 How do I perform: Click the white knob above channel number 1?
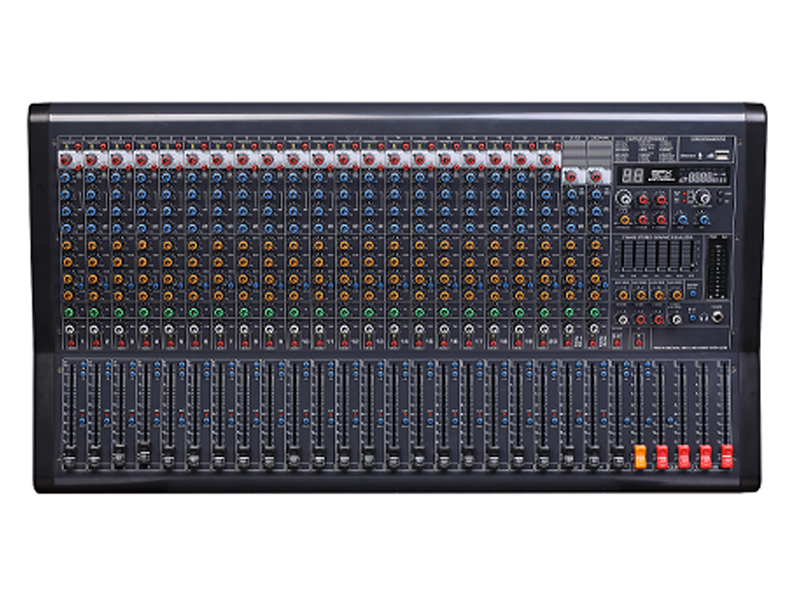click(x=68, y=330)
